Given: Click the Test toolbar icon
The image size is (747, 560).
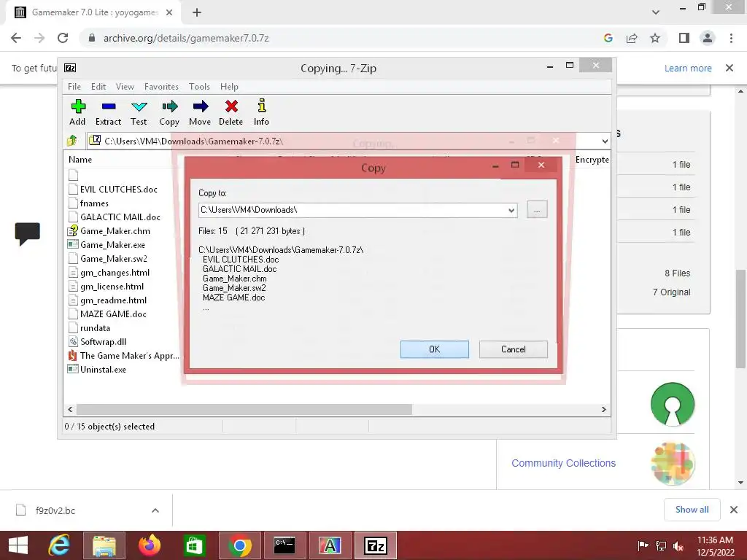Looking at the screenshot, I should [x=139, y=112].
